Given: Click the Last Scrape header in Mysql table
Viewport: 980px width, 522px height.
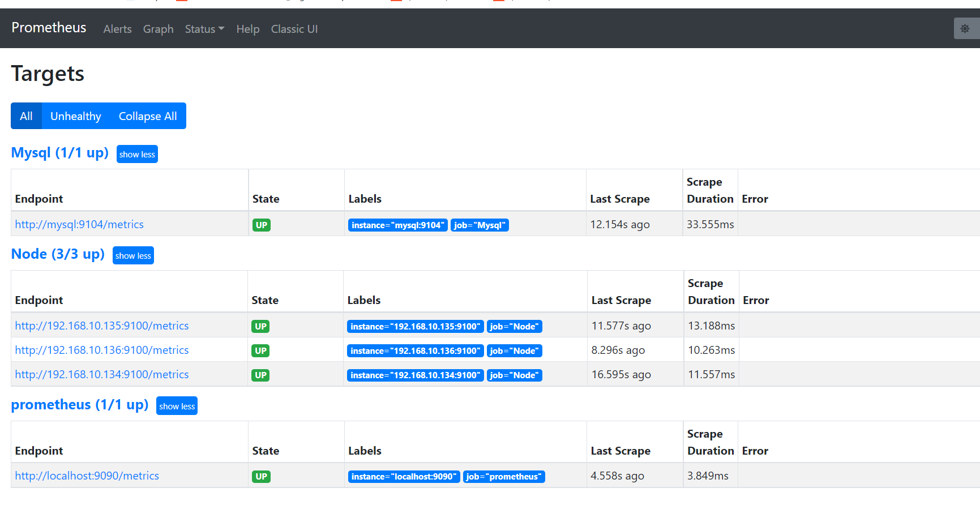Looking at the screenshot, I should pos(620,199).
